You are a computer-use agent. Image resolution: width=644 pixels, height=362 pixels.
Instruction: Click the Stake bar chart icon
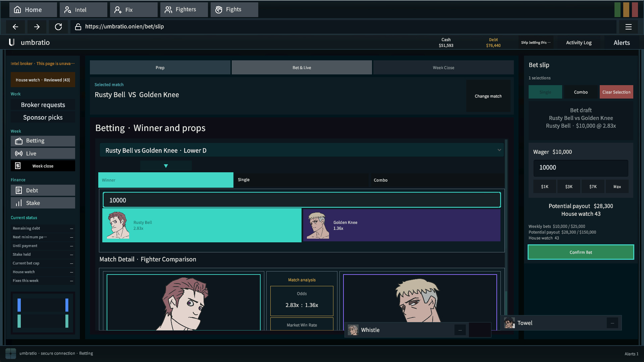(19, 203)
